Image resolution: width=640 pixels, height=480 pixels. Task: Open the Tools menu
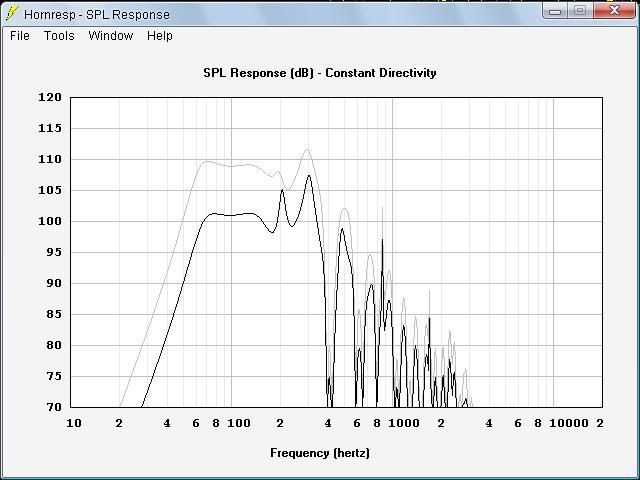point(59,36)
